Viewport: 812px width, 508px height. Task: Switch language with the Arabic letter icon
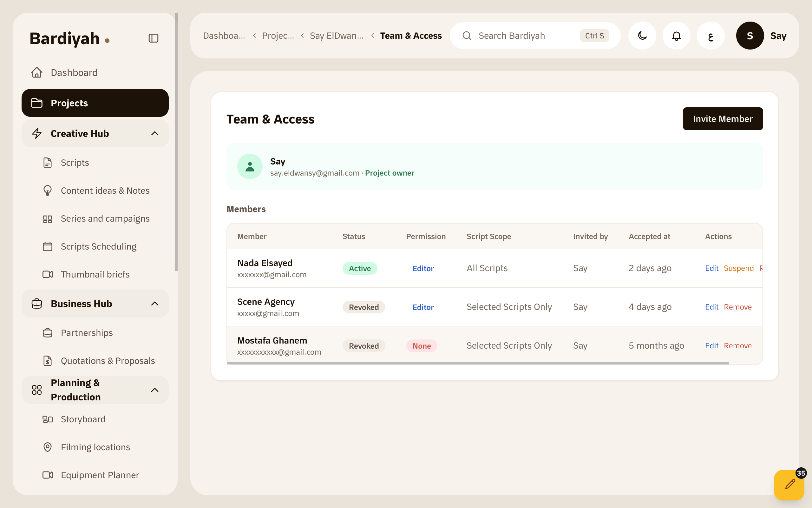click(x=711, y=36)
